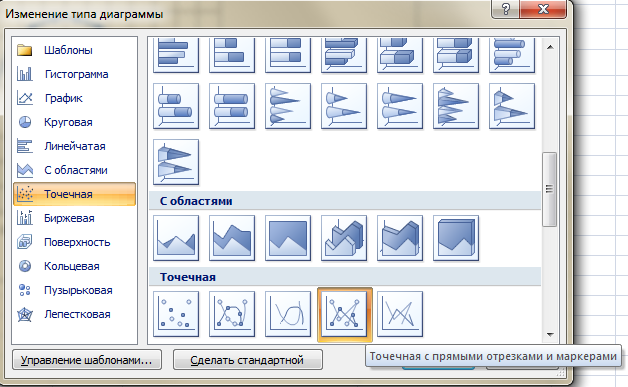The height and width of the screenshot is (387, 628).
Task: Pick scatter with straight lines only
Action: (x=400, y=314)
